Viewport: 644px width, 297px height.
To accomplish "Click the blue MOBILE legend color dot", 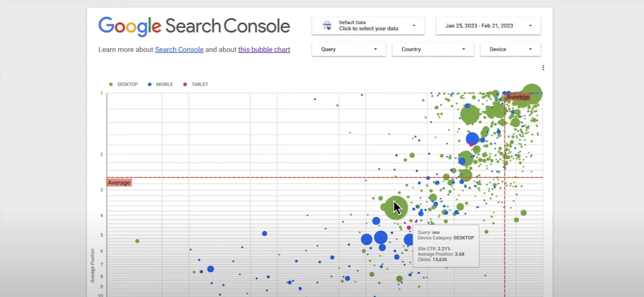I will (x=149, y=84).
